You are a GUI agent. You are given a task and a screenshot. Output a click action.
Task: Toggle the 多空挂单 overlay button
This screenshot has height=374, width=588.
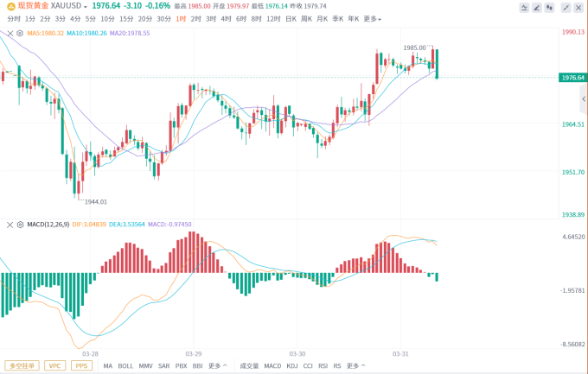click(x=21, y=365)
